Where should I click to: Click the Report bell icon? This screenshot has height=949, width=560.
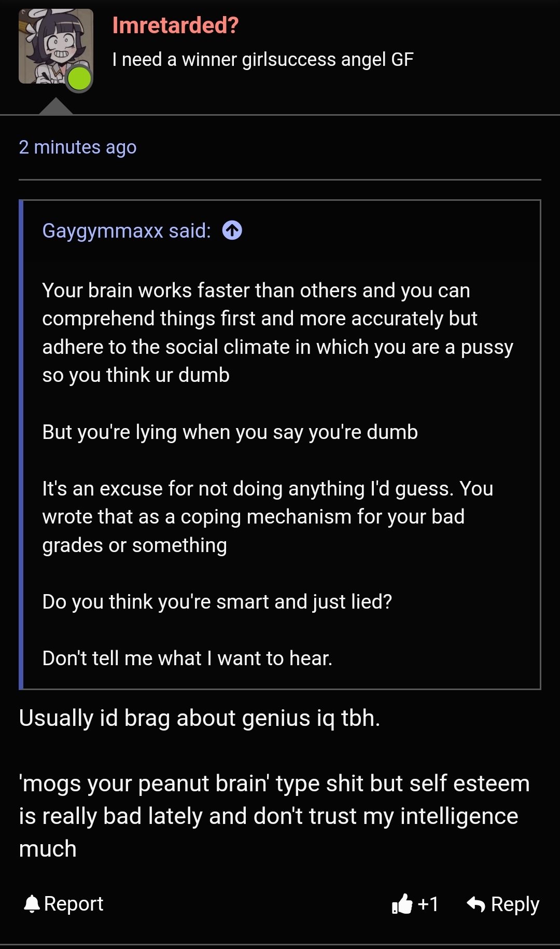tap(32, 904)
